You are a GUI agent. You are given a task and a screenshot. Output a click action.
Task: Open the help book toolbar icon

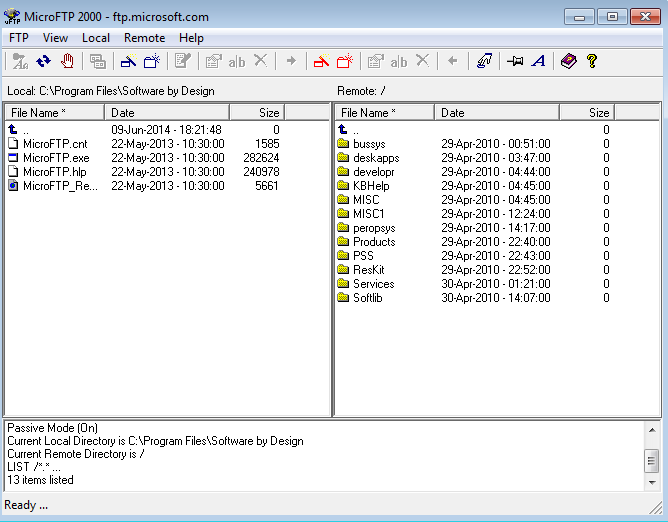coord(568,62)
